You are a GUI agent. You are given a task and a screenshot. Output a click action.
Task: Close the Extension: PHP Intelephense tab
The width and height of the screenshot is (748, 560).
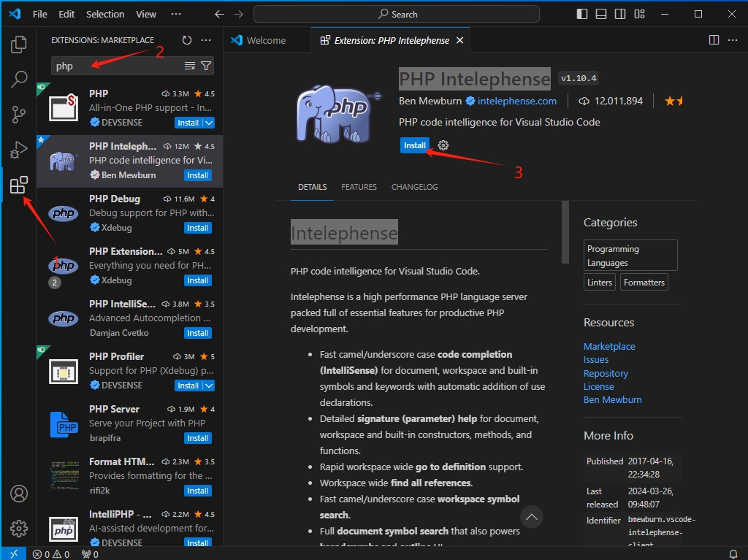(x=460, y=41)
